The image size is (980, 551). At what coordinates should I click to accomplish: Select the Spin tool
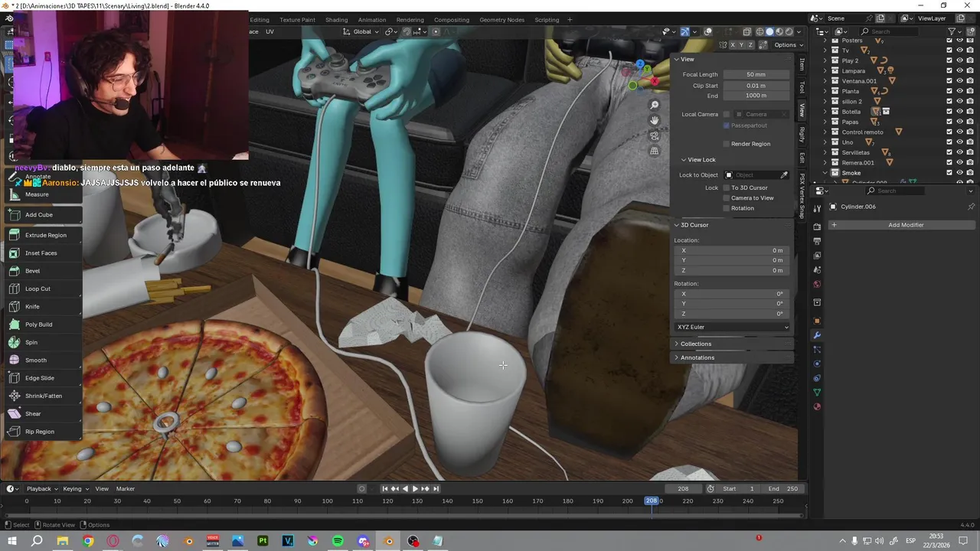(42, 342)
